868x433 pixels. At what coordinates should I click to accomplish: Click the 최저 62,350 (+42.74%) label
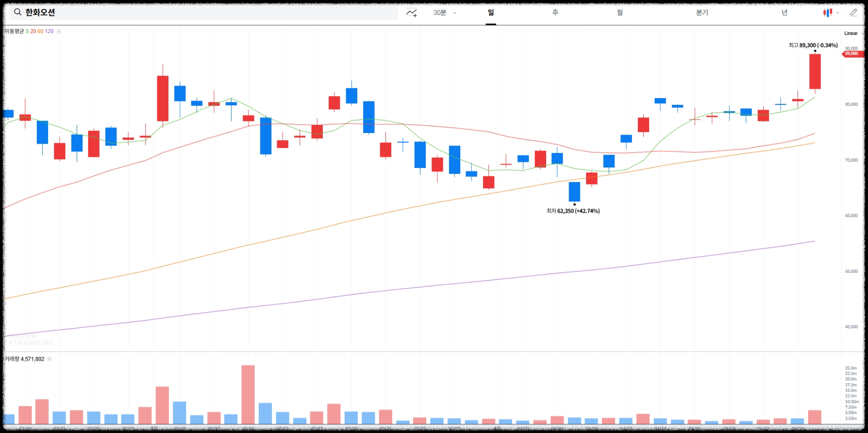tap(573, 211)
